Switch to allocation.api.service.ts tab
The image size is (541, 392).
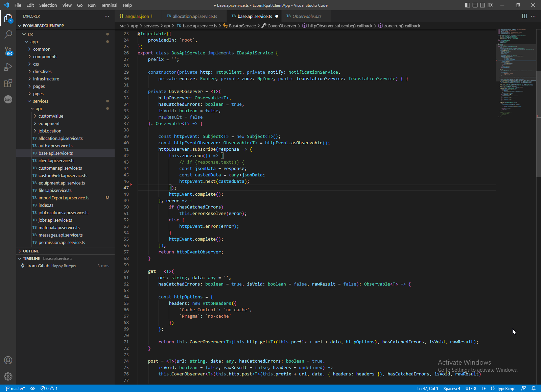click(195, 16)
